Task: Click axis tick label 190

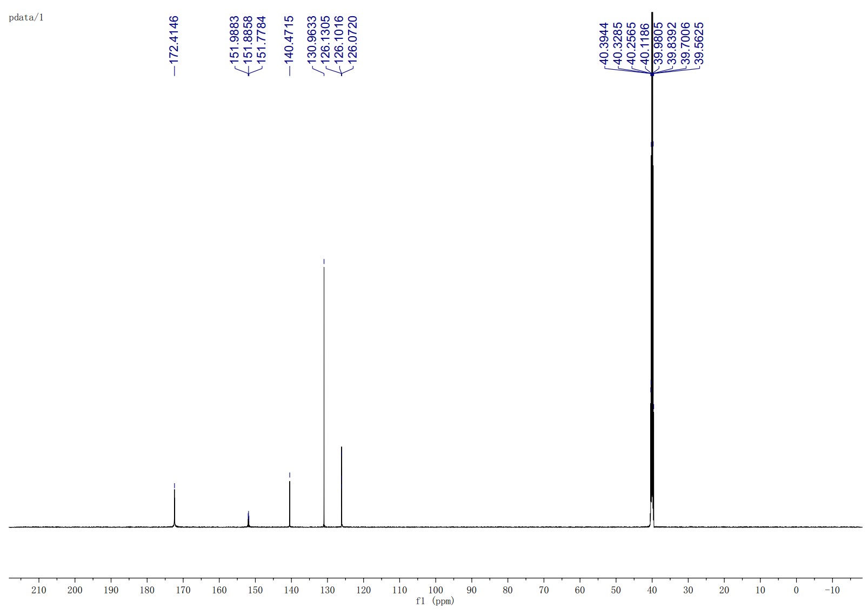Action: tap(111, 590)
